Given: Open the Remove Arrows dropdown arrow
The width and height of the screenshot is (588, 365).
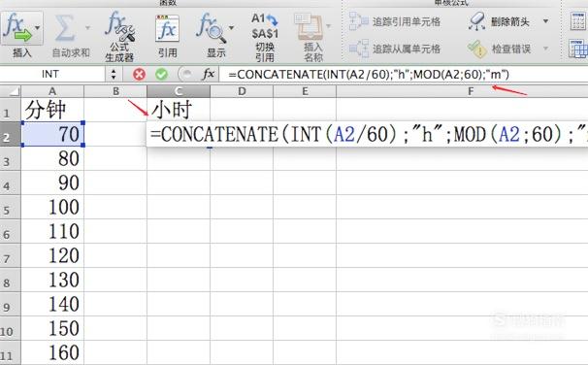Looking at the screenshot, I should [545, 21].
